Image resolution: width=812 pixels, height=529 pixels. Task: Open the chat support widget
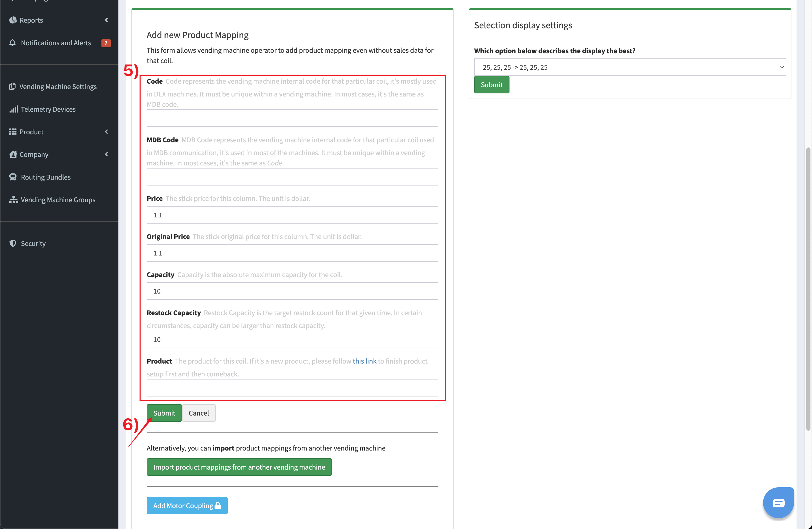click(x=778, y=502)
